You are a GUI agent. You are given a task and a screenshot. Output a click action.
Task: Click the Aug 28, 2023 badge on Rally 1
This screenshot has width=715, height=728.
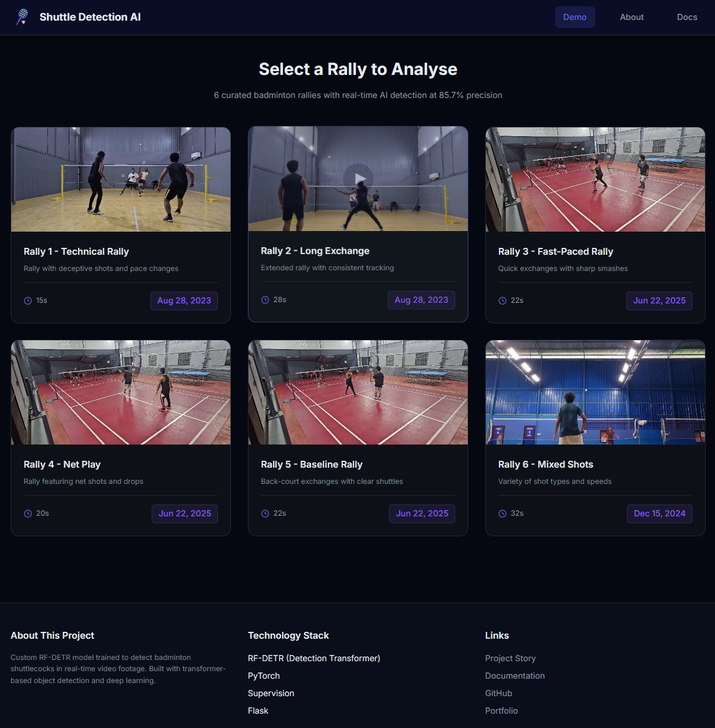pos(184,300)
